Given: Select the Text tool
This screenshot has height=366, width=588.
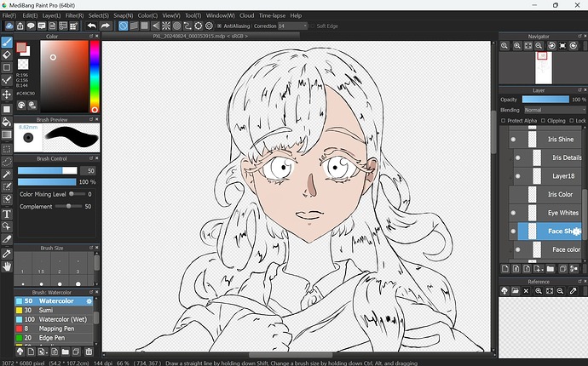Looking at the screenshot, I should coord(7,214).
